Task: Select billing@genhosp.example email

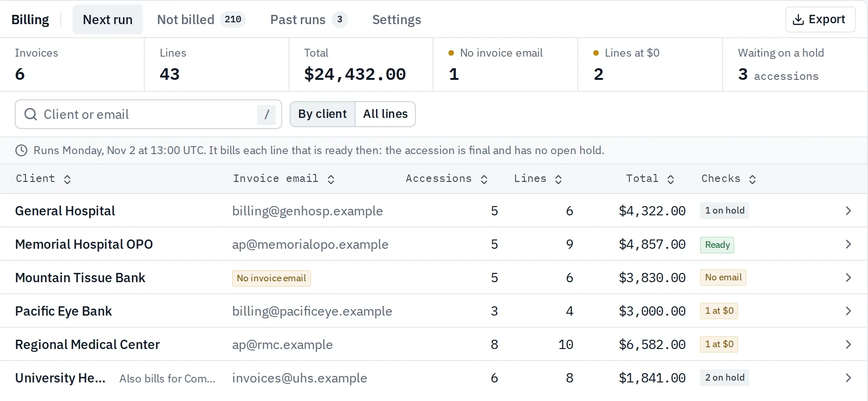Action: coord(308,211)
